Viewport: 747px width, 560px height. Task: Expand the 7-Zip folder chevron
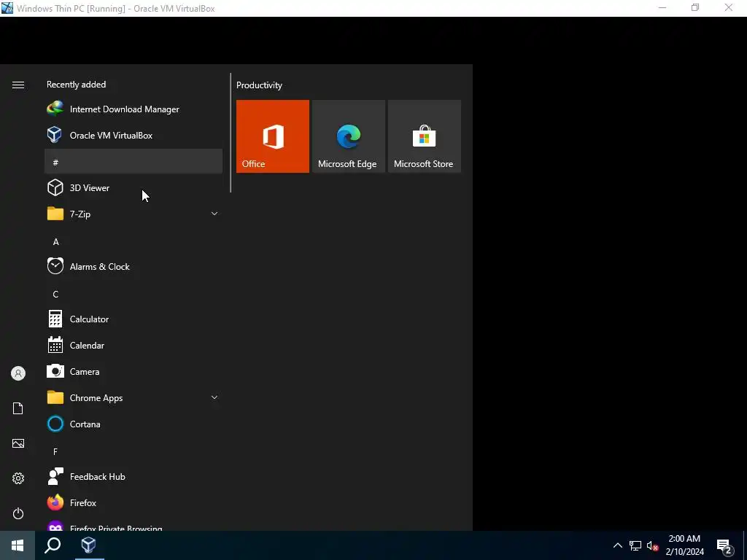[214, 214]
